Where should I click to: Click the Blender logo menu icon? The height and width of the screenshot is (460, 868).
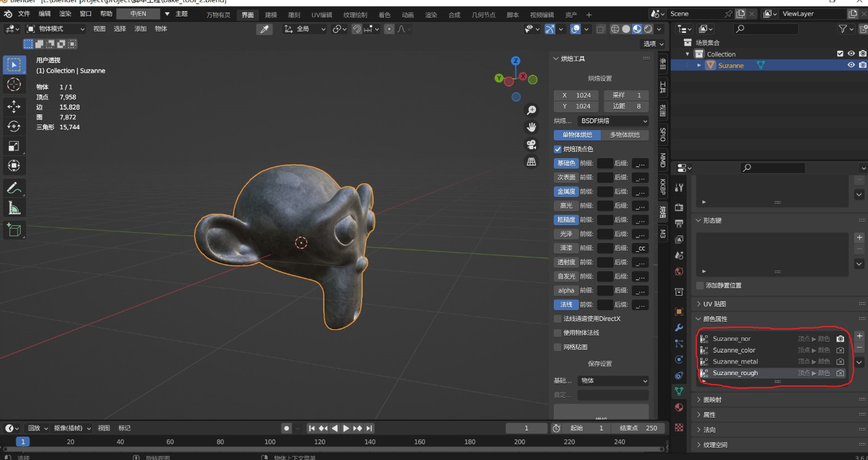coord(8,14)
